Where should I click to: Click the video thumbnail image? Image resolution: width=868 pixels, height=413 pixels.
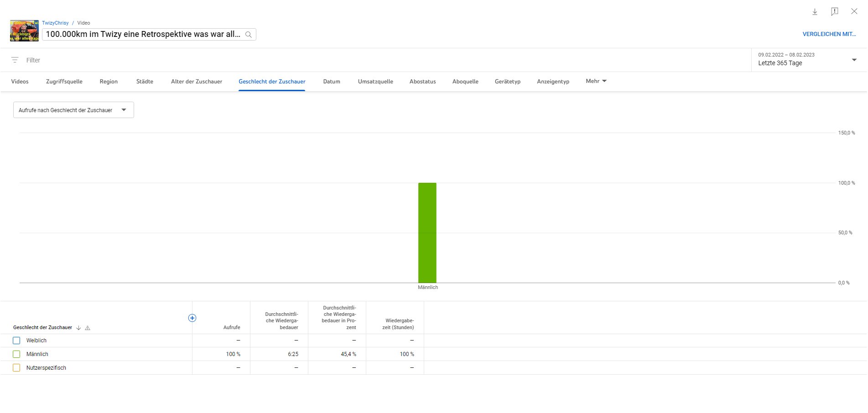pyautogui.click(x=25, y=31)
